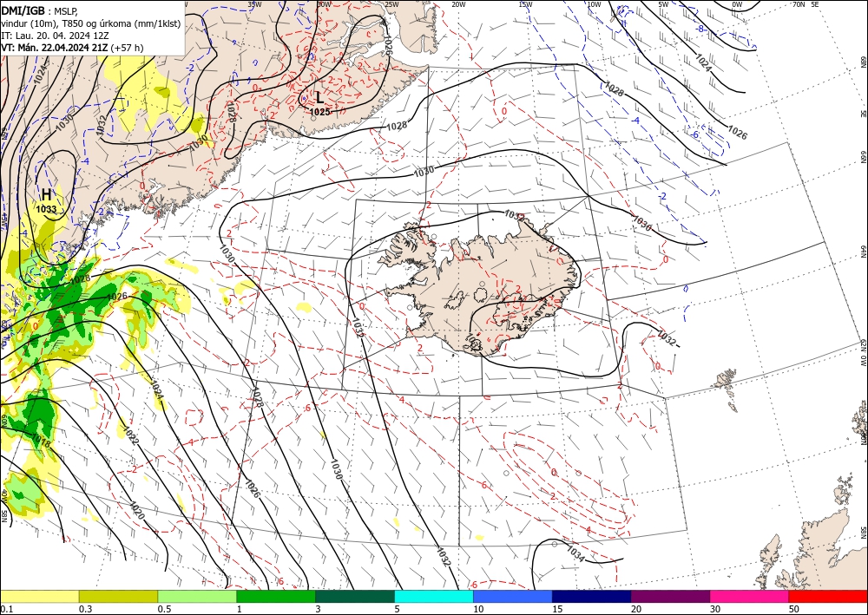Pick the cyan 5–10 legend swatch
This screenshot has width=868, height=615.
[434, 596]
